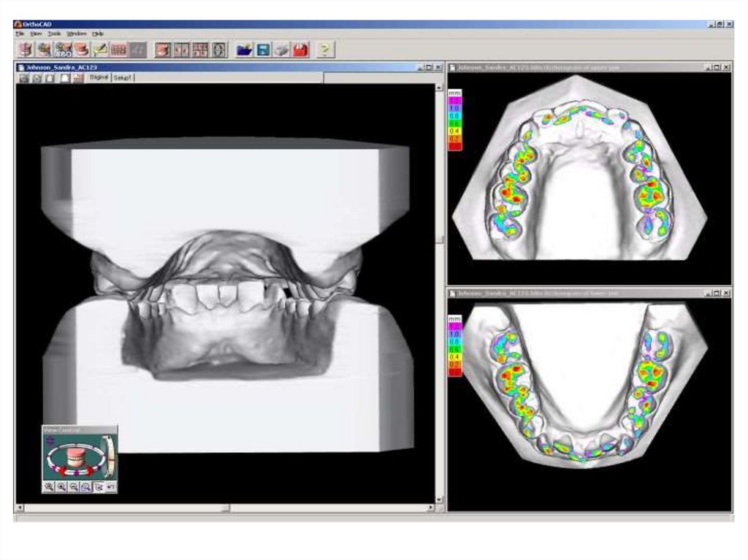Click the pencil note tool icon

(x=100, y=50)
